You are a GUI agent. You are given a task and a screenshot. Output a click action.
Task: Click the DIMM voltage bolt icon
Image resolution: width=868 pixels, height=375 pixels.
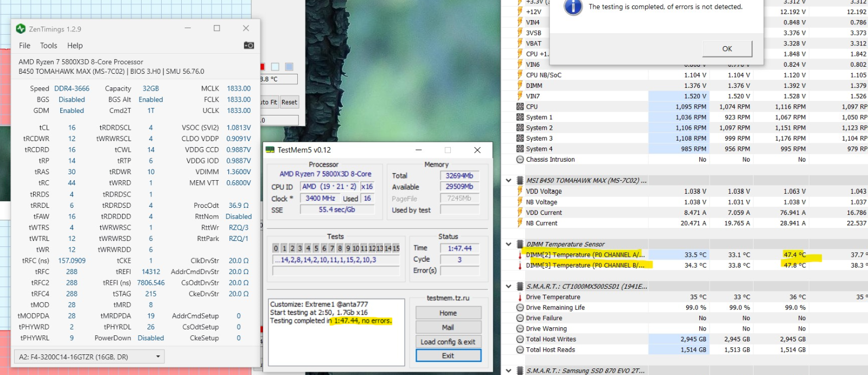tap(520, 86)
